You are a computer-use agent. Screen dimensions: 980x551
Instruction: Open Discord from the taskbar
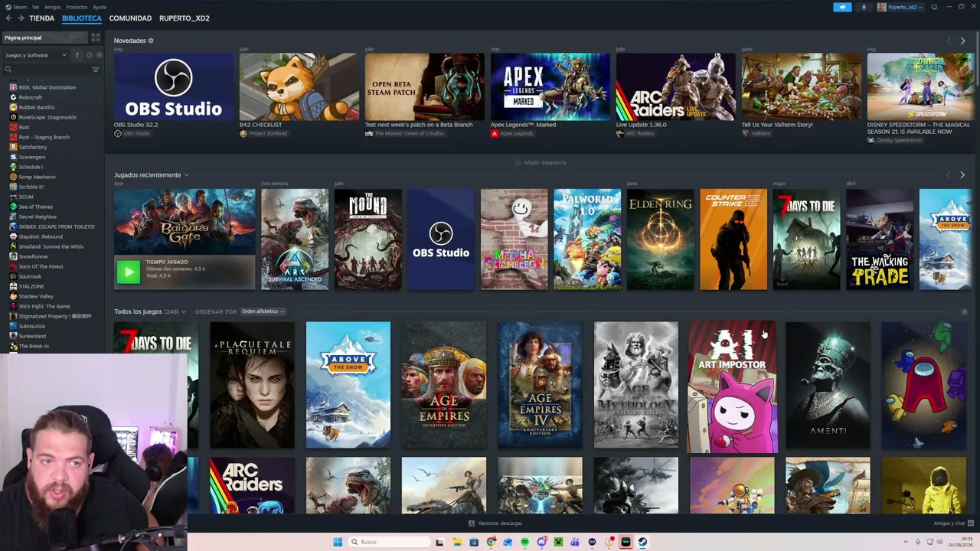[x=541, y=542]
